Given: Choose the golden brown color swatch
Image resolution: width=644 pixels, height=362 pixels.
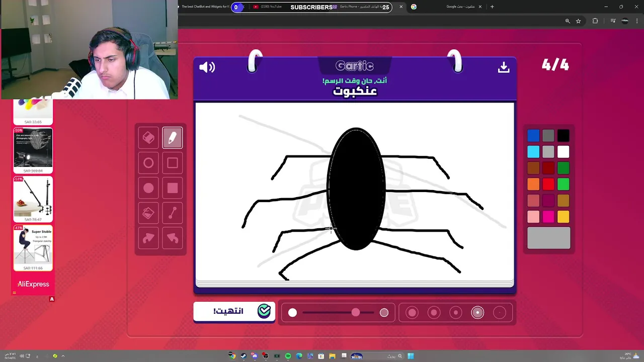Looking at the screenshot, I should coord(563,201).
